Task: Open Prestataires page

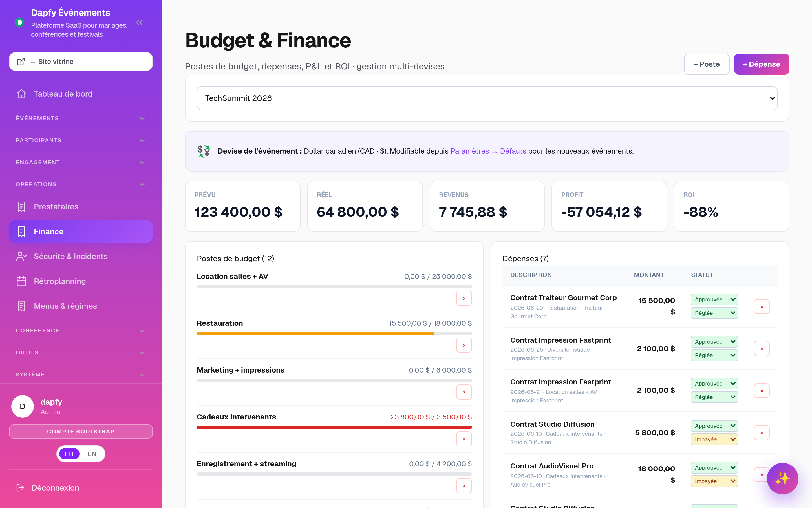Action: [x=81, y=207]
